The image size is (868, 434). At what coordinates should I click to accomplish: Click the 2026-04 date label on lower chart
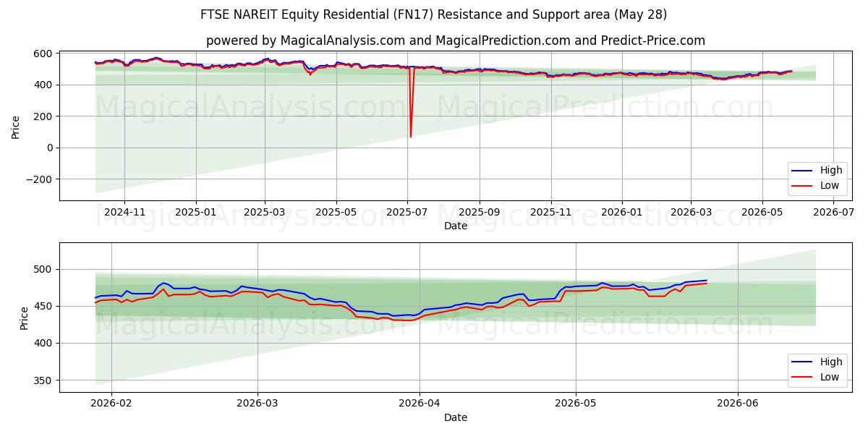tap(420, 404)
